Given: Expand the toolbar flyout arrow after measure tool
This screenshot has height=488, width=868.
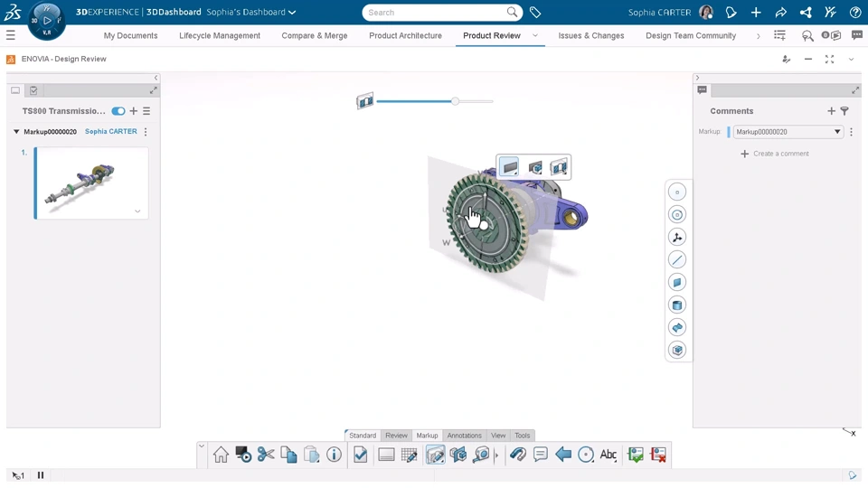Looking at the screenshot, I should coord(496,455).
